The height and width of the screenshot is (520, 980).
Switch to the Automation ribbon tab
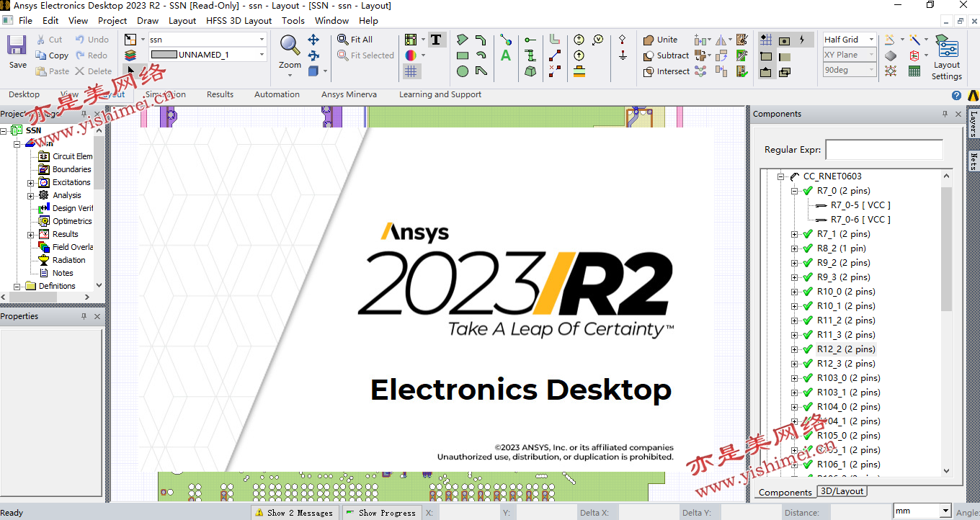tap(277, 94)
